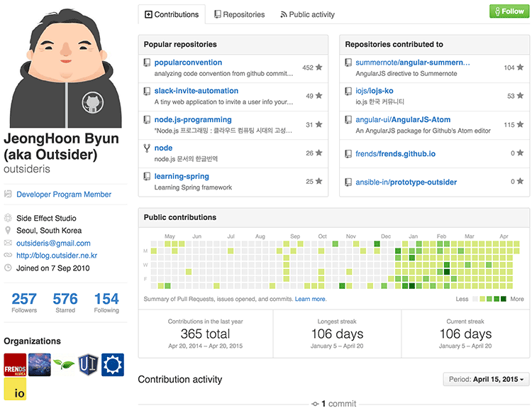This screenshot has width=532, height=411.
Task: Click the star icon next to 26
Action: tap(319, 153)
